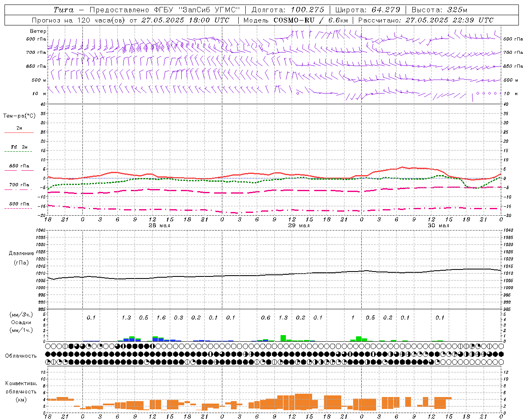
Task: Click the "Прогноз на 120 часа(ов)" forecast header
Action: [x=79, y=20]
